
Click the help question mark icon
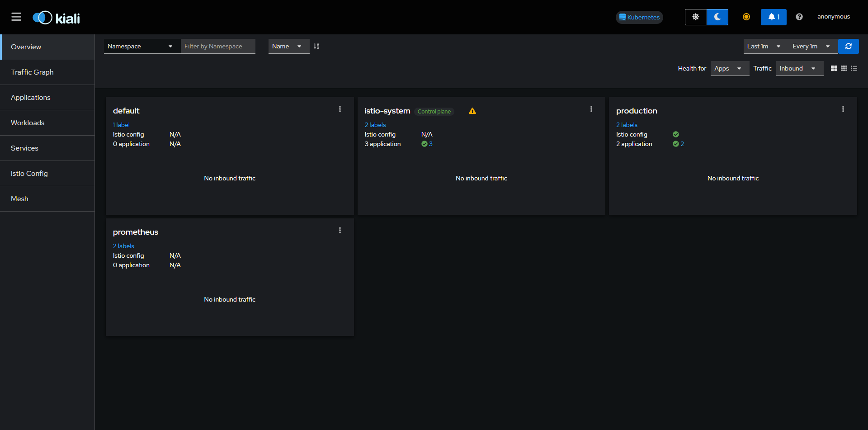[x=799, y=17]
